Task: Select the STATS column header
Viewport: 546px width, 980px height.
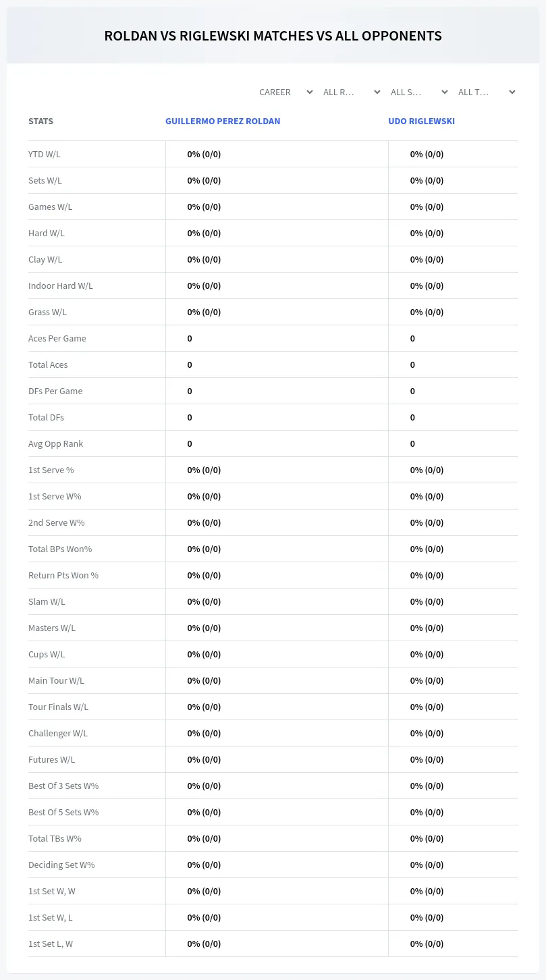Action: tap(40, 121)
